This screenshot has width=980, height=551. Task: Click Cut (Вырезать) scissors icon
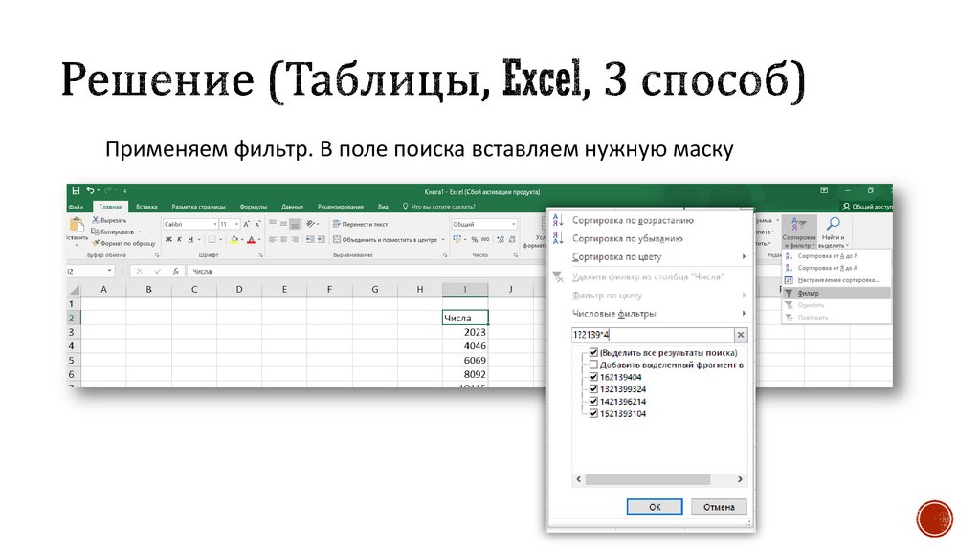(96, 220)
